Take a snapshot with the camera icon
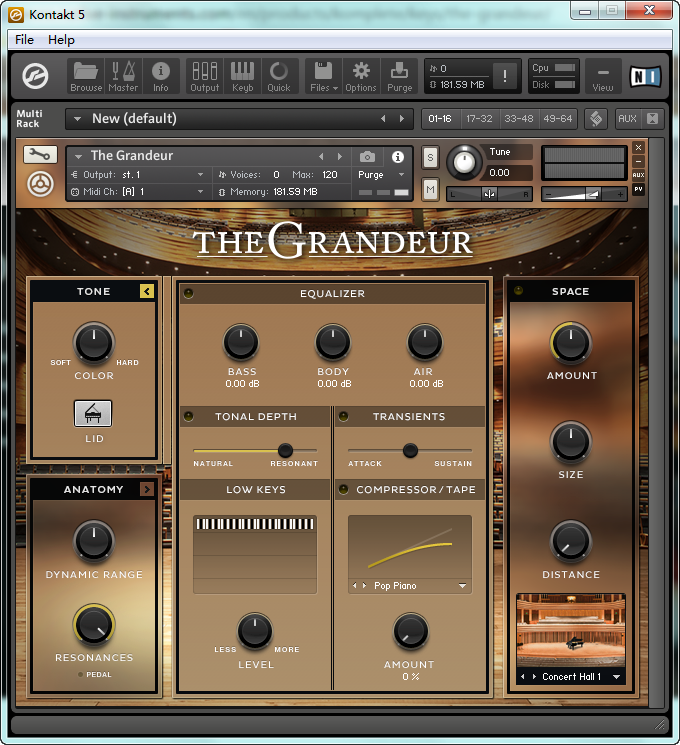Screen dimensions: 680x745 click(x=367, y=157)
